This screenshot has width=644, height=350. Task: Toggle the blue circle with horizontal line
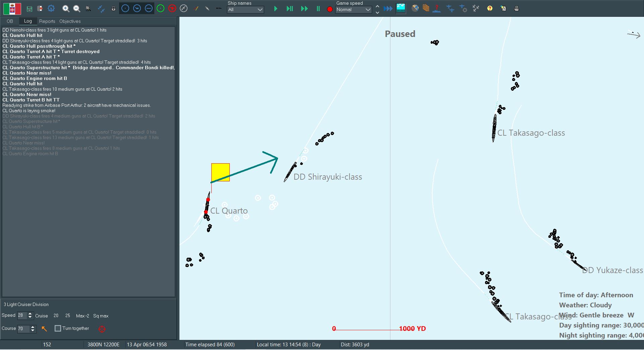click(149, 8)
